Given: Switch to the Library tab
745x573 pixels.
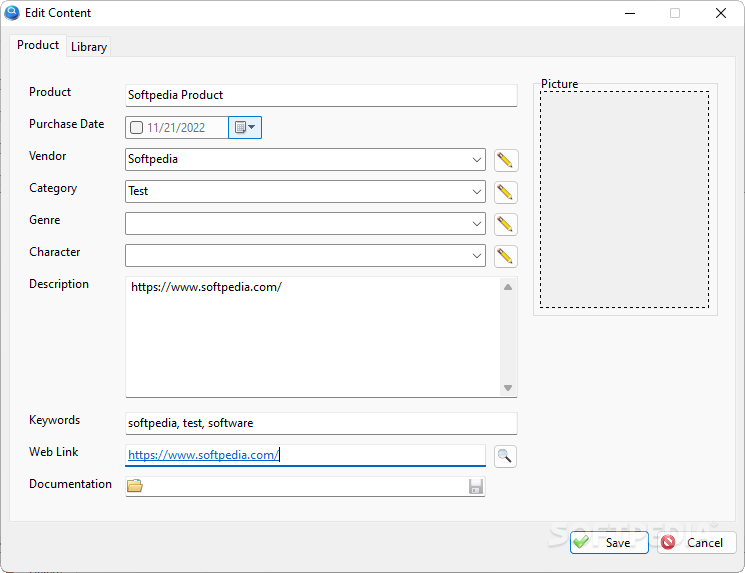Looking at the screenshot, I should (x=89, y=47).
